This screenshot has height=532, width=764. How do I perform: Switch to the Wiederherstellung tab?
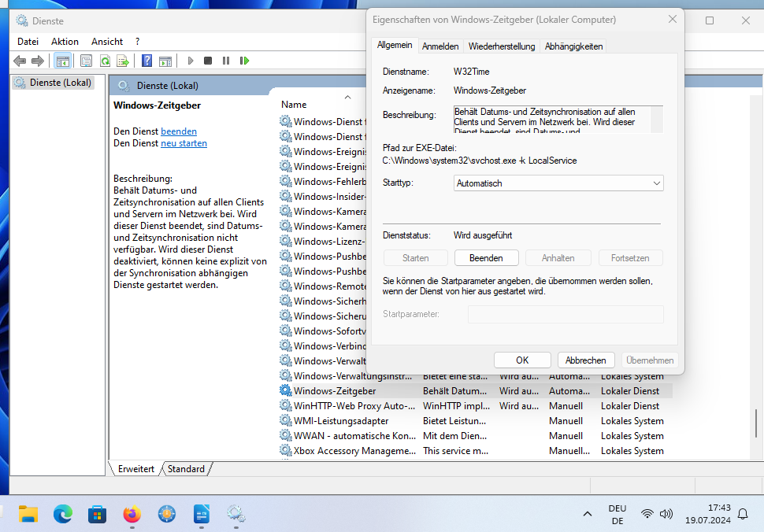pos(502,46)
